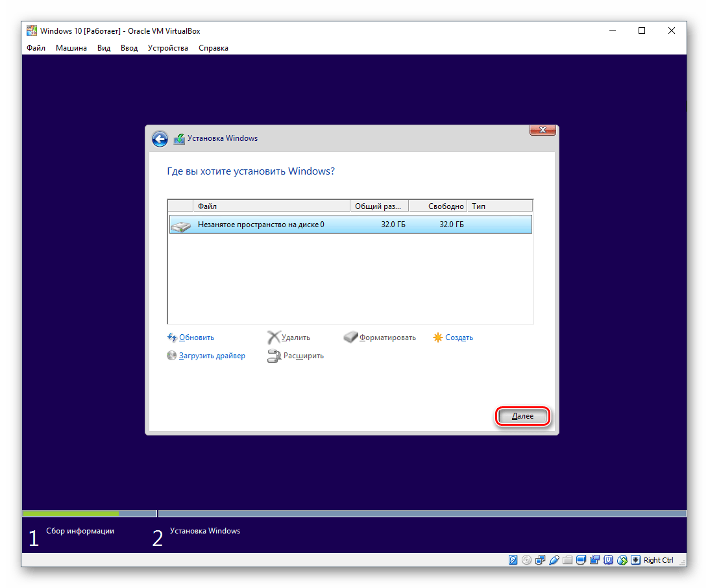Click the drive icon in disk 0 row
Image resolution: width=708 pixels, height=588 pixels.
(181, 225)
